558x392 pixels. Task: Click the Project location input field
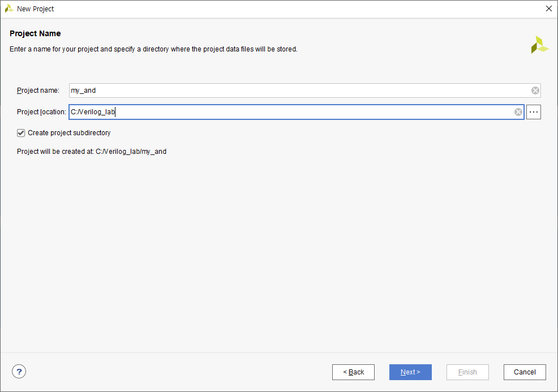pyautogui.click(x=297, y=112)
